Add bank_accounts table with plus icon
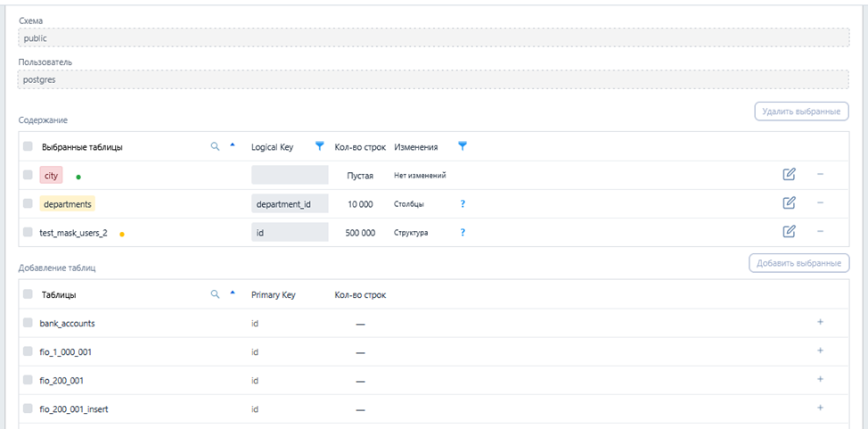This screenshot has width=868, height=429. pos(820,323)
